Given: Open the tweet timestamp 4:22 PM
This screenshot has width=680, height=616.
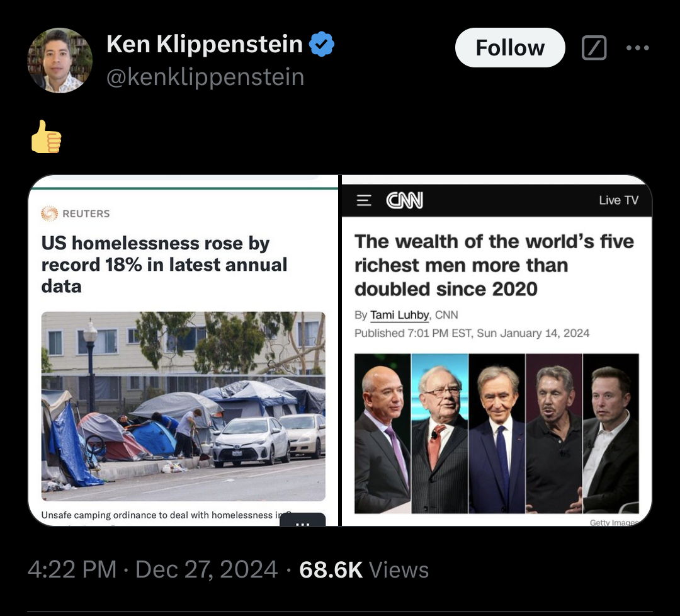Looking at the screenshot, I should click(x=72, y=569).
